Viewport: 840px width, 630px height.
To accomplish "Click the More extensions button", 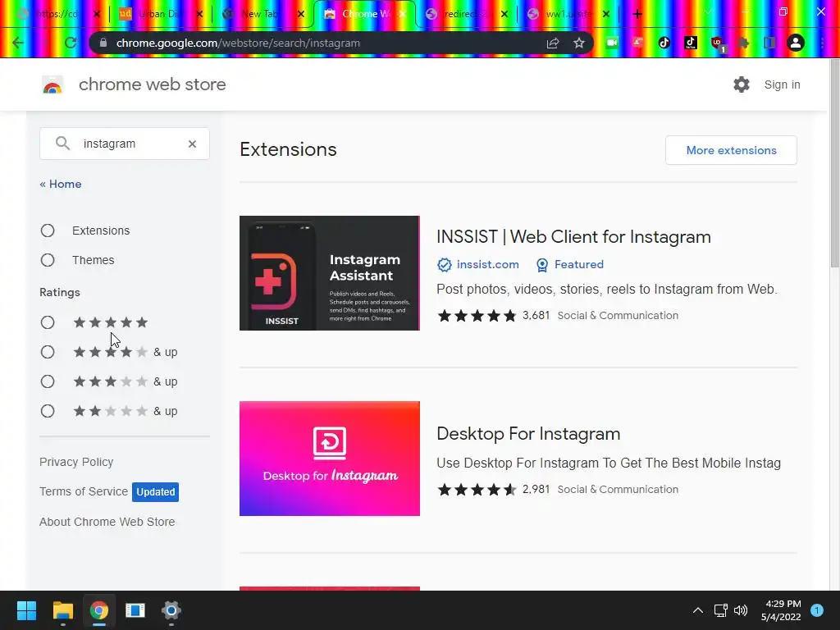I will coord(731,150).
